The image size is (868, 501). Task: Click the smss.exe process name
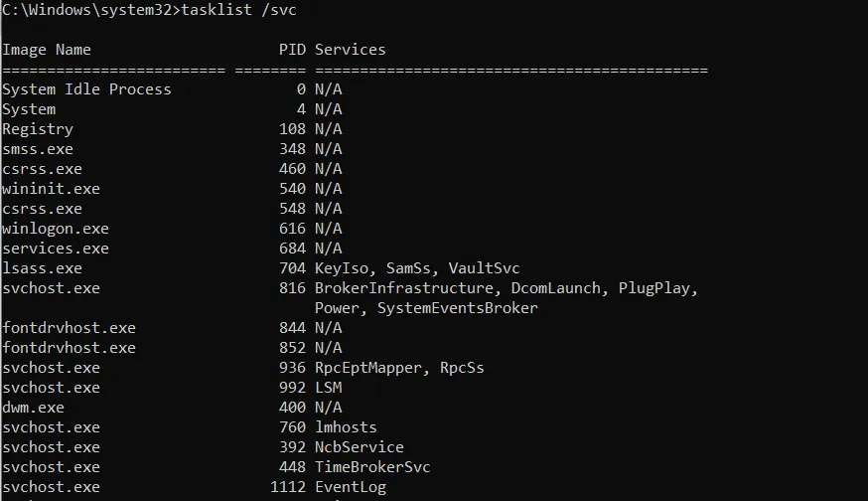pyautogui.click(x=38, y=149)
